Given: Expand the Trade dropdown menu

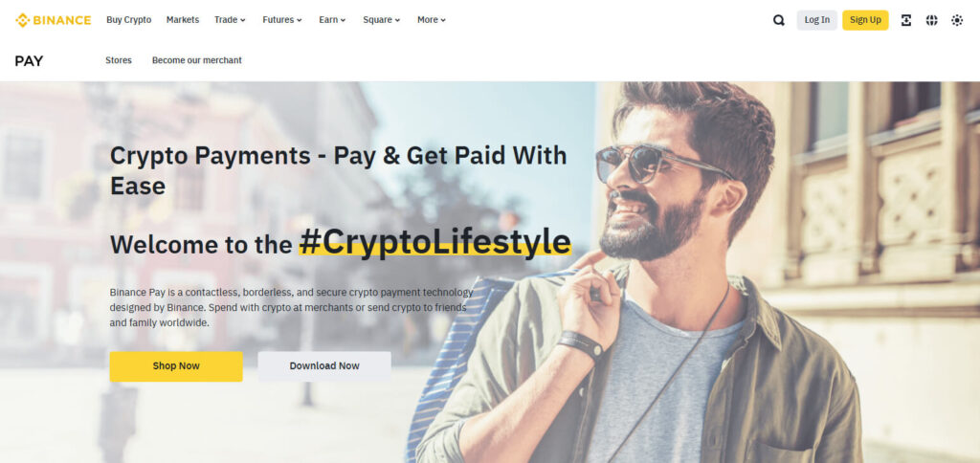Looking at the screenshot, I should tap(230, 20).
